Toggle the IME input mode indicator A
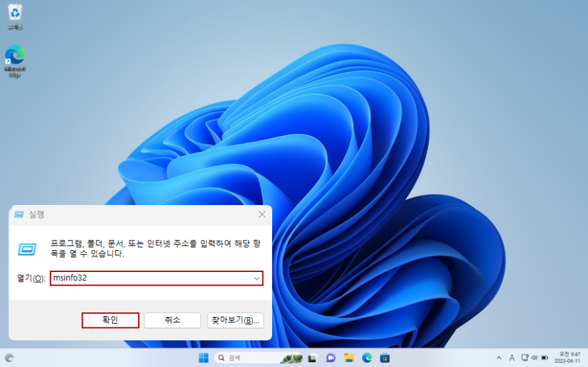 tap(511, 358)
